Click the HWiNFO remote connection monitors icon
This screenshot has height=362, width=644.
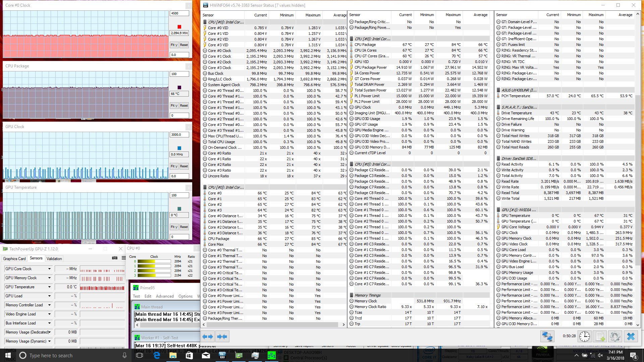(547, 336)
